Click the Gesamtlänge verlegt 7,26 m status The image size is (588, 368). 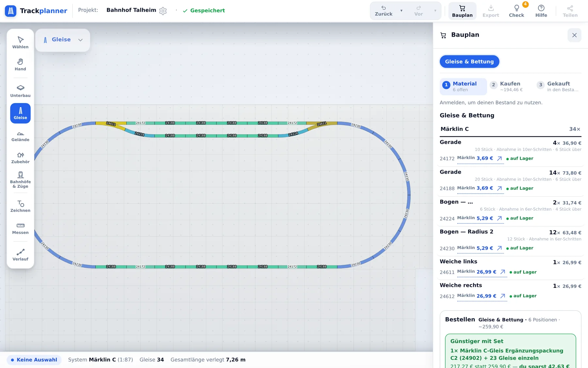pyautogui.click(x=208, y=360)
